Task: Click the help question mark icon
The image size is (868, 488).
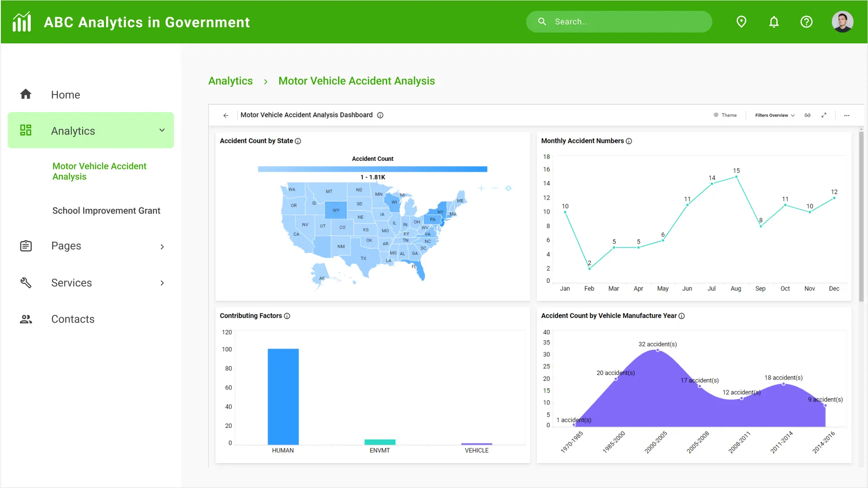Action: click(x=807, y=21)
